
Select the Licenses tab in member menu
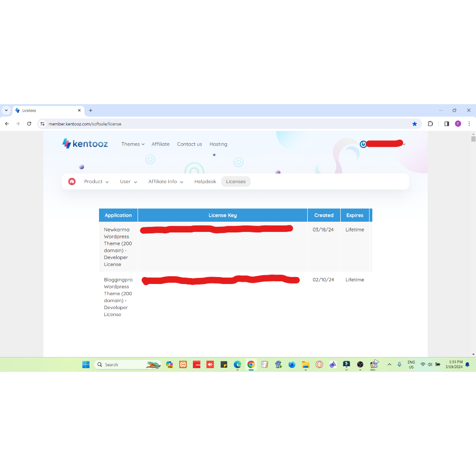[236, 182]
